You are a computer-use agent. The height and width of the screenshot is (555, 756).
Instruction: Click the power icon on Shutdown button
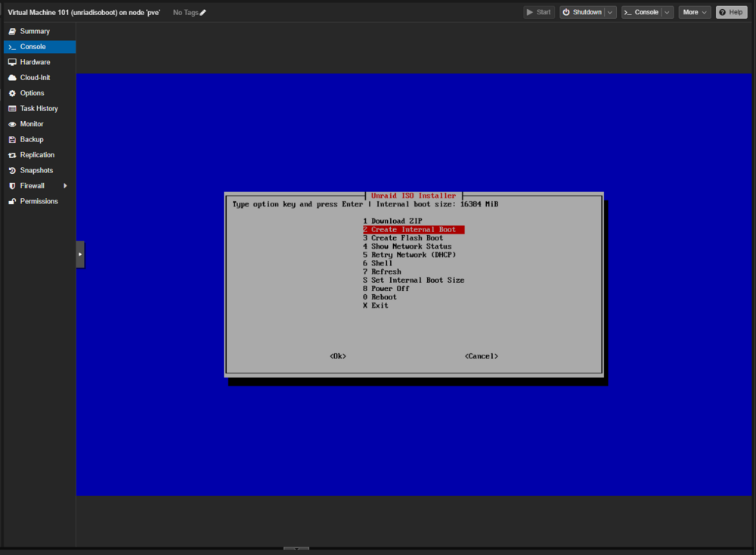point(566,12)
